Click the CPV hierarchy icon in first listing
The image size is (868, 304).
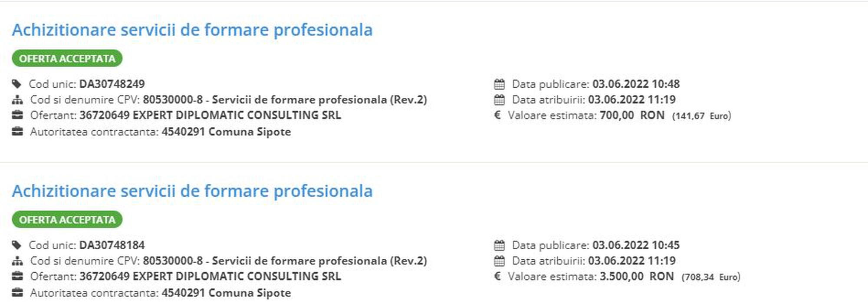17,100
